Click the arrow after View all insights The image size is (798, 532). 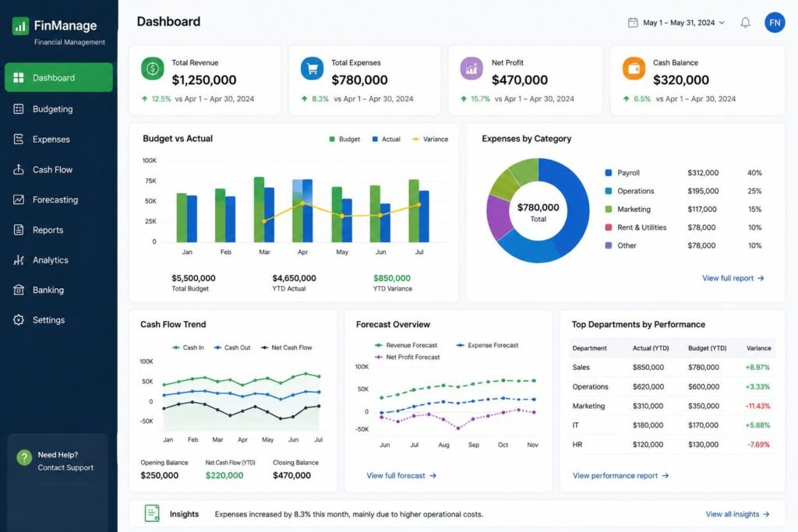766,514
